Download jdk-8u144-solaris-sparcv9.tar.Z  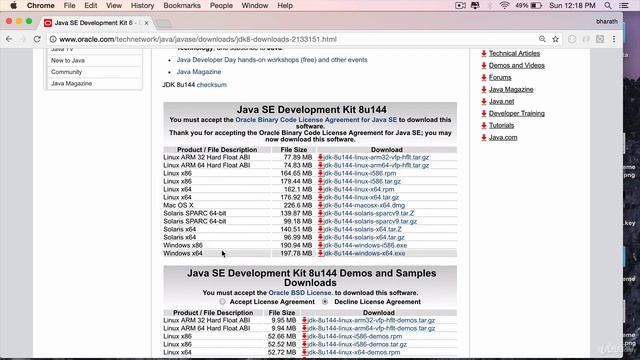point(369,213)
